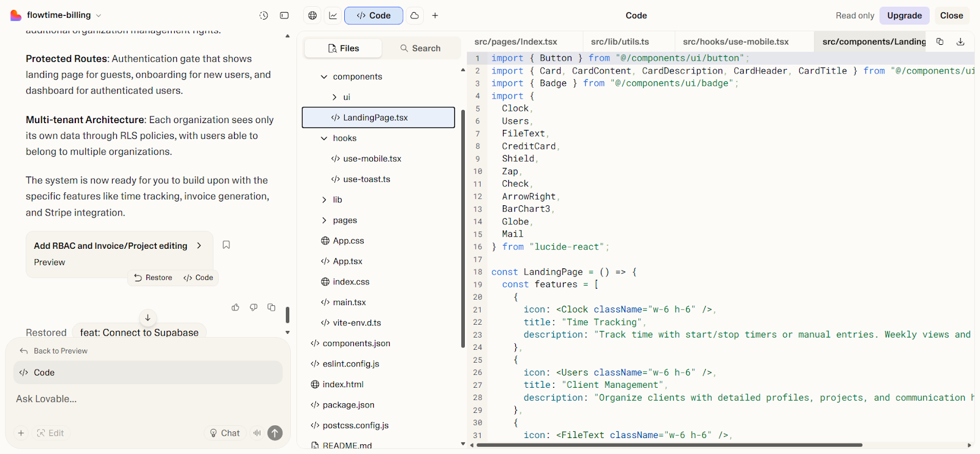Download the code file icon
Screen dimensions: 980x454
(x=960, y=42)
